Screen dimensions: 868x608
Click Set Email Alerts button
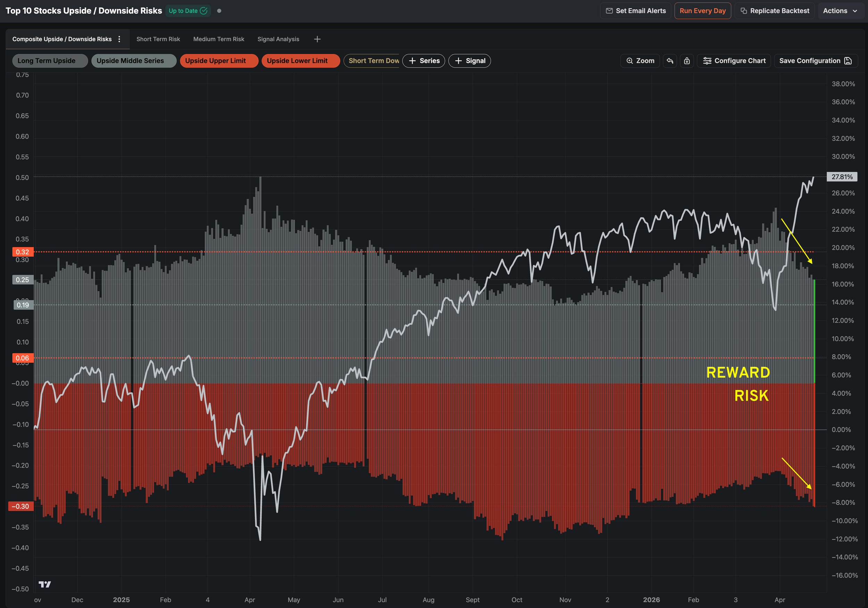pos(635,10)
